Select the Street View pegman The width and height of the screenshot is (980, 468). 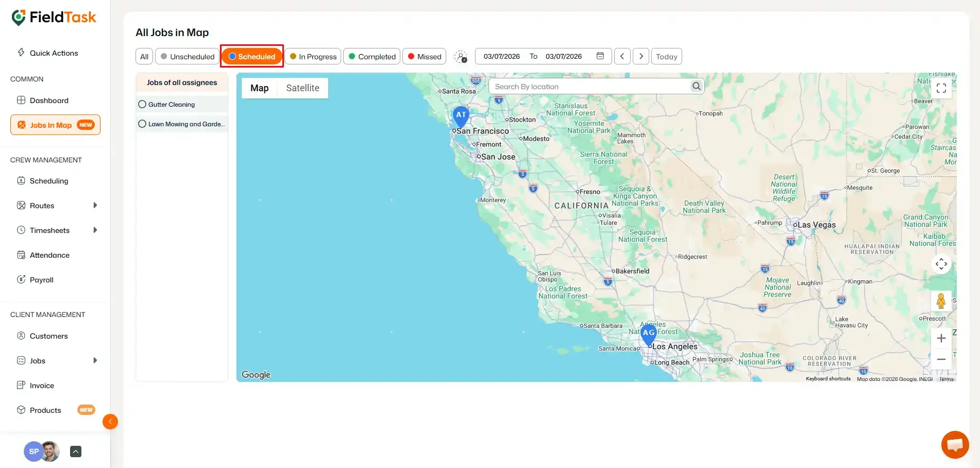pos(941,301)
